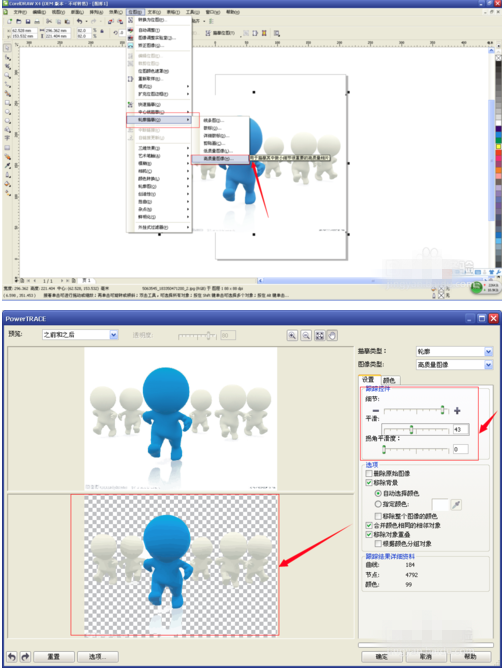Select the Pick tool in CorelDRAW toolbox
The image size is (504, 670).
pyautogui.click(x=7, y=48)
